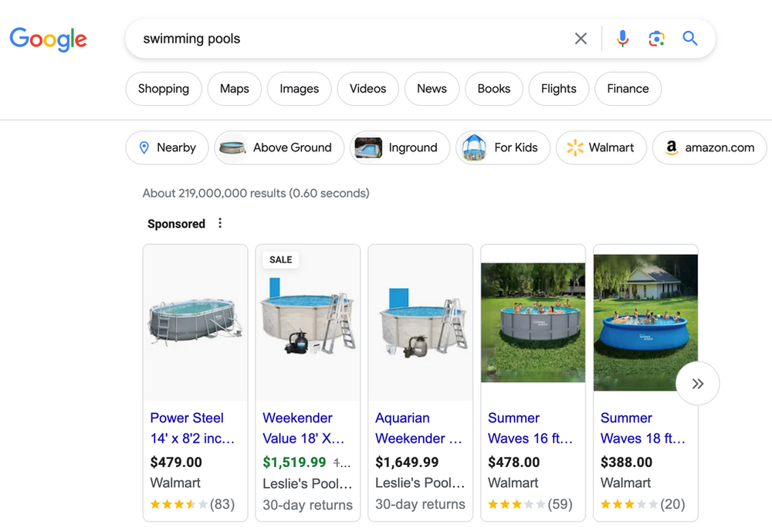772x532 pixels.
Task: Filter results by Walmart
Action: pos(601,147)
